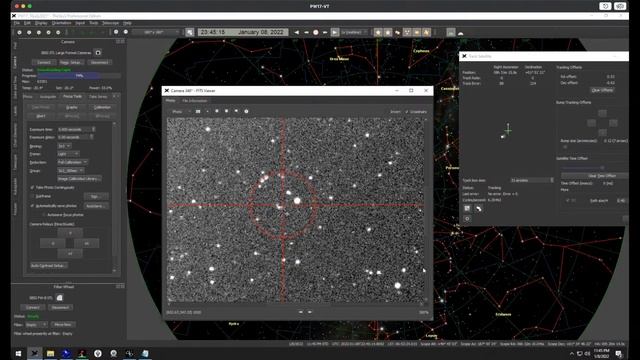640x360 pixels.
Task: Toggle Take Photos Continuously checkbox
Action: click(32, 187)
